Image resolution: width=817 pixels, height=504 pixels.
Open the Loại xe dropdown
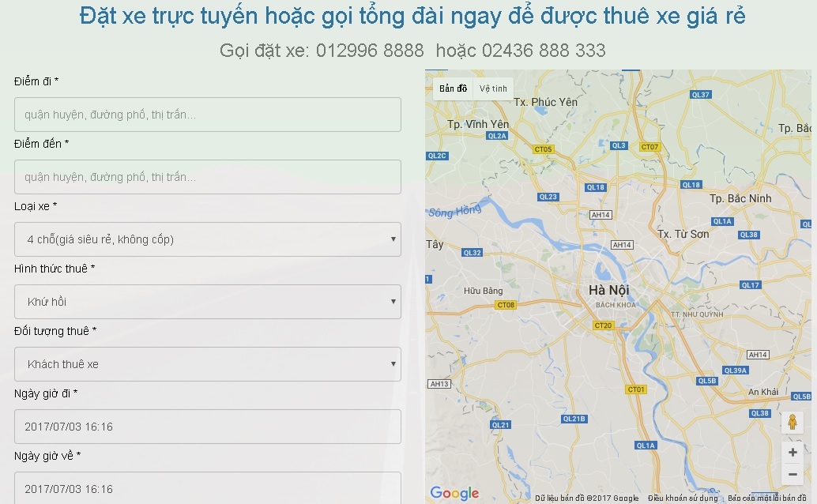point(207,239)
